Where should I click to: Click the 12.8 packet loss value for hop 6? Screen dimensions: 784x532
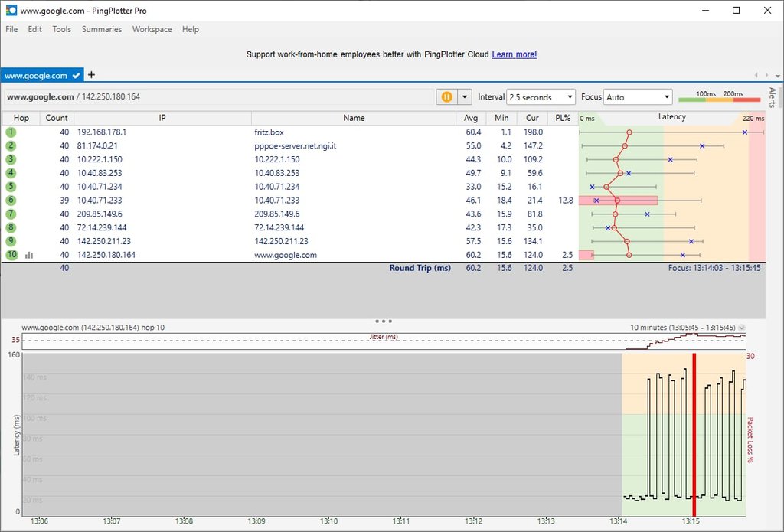(x=566, y=200)
